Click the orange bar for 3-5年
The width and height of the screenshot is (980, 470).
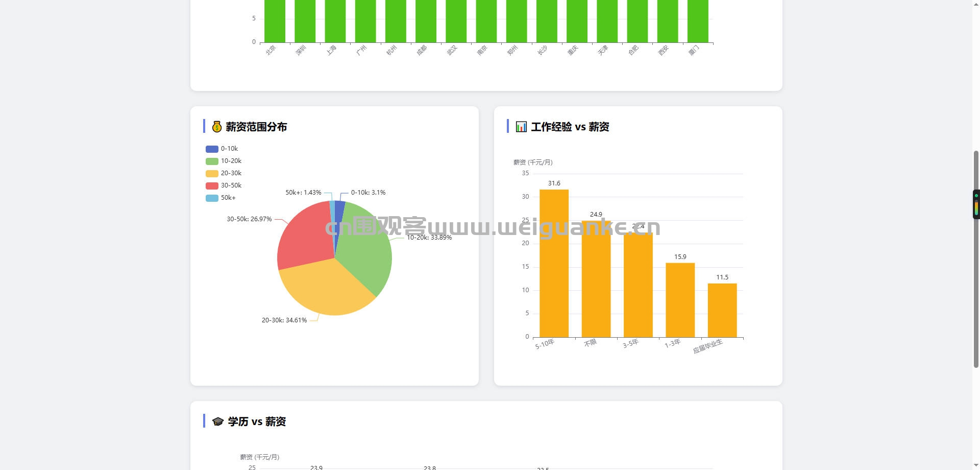[638, 285]
